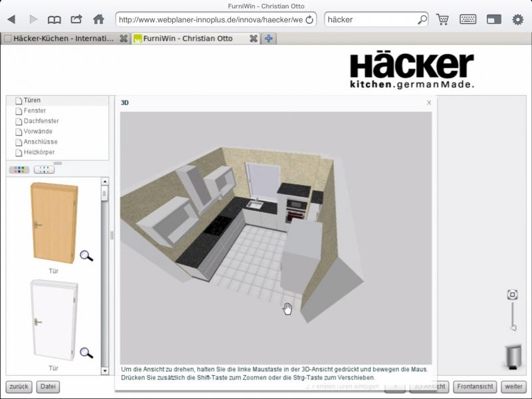Click the window layout icon
This screenshot has height=399, width=532.
coord(493,19)
